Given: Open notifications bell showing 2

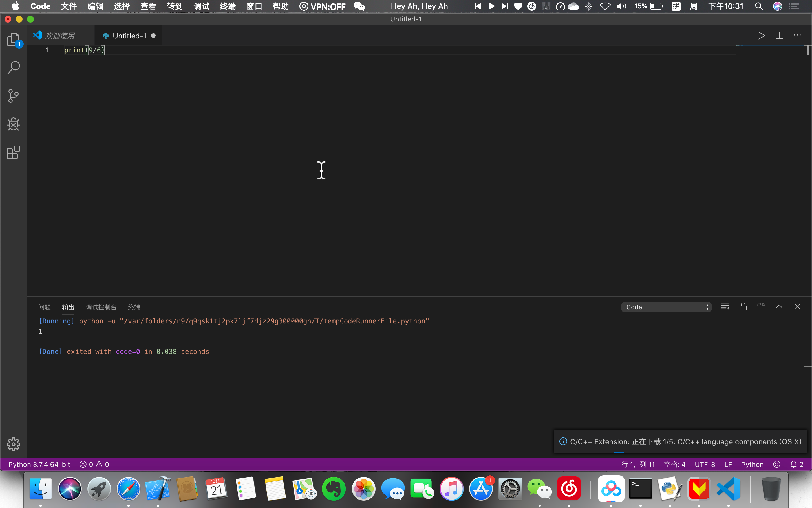Looking at the screenshot, I should coord(796,464).
